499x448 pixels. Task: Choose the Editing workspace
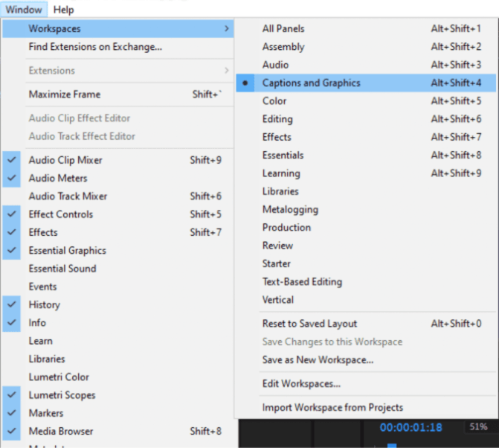(277, 119)
